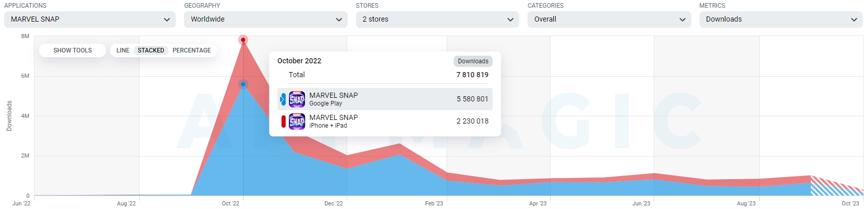Open the Stores dropdown showing 2 stores
Screen dimensions: 868x209
click(437, 20)
